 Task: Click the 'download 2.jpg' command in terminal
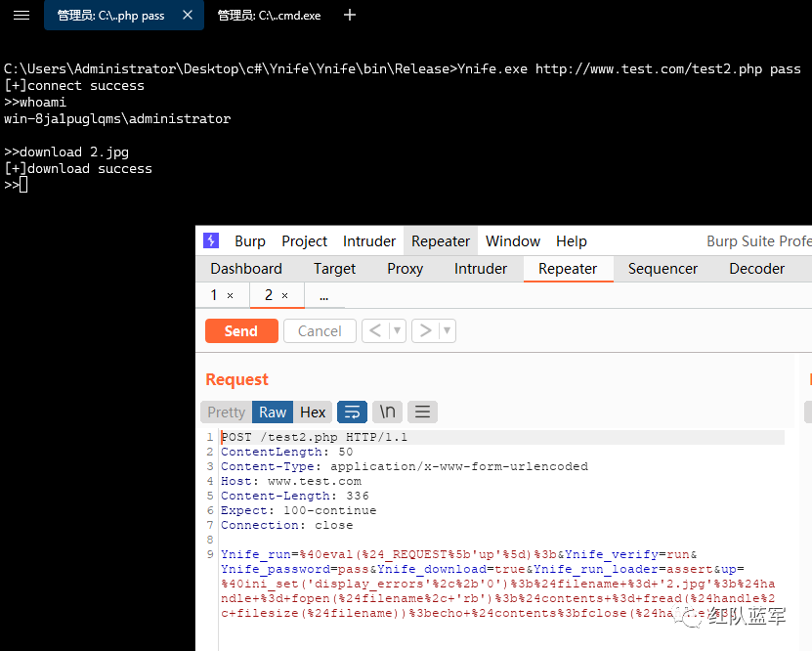74,152
